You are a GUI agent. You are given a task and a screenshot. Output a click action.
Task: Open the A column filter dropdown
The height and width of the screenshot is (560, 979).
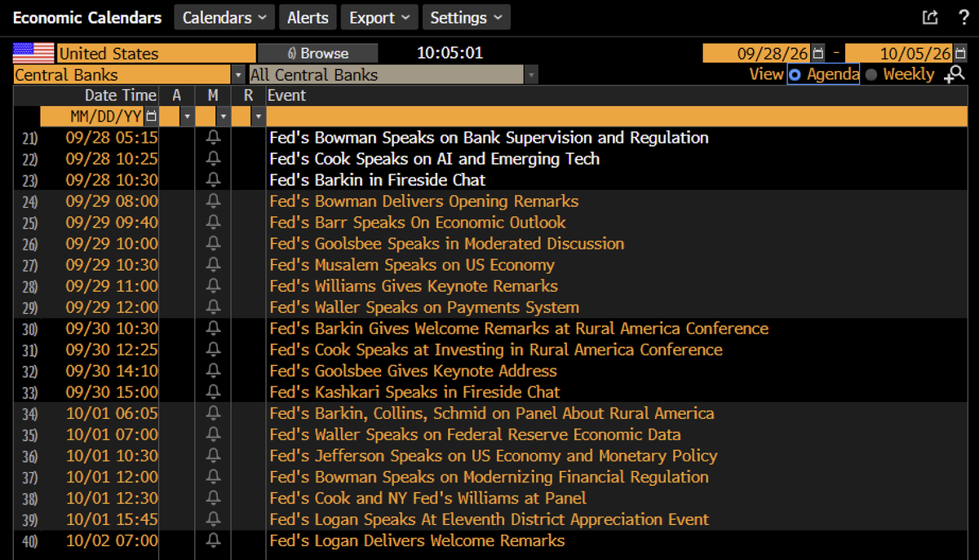tap(187, 117)
